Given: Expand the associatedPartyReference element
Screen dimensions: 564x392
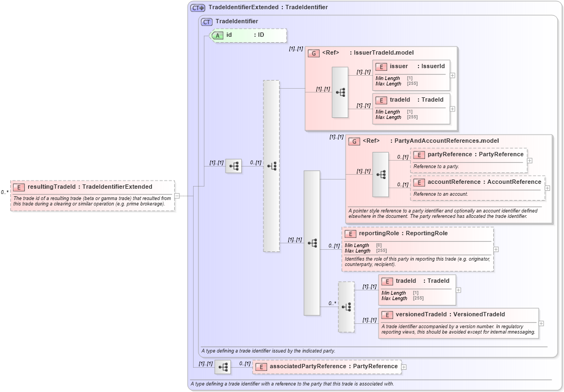Looking at the screenshot, I should [x=402, y=366].
